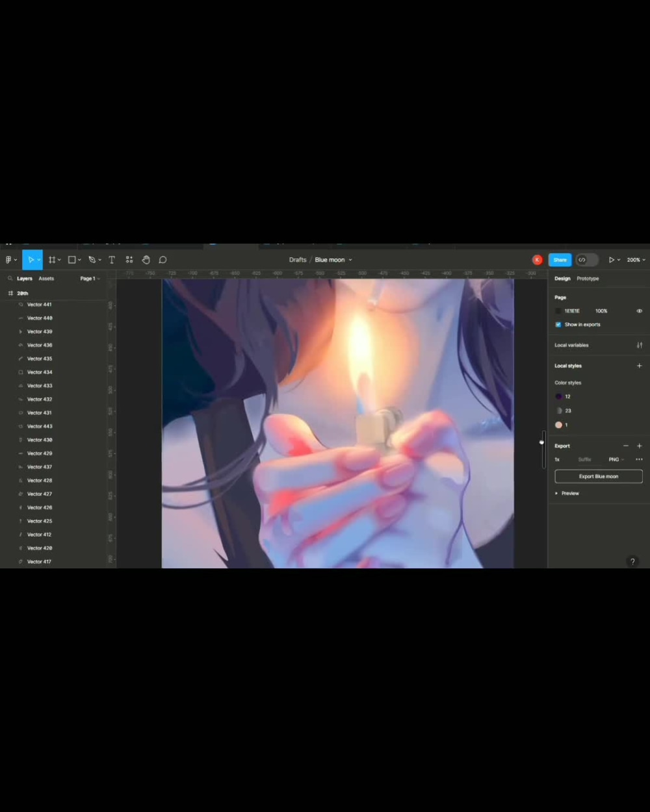The width and height of the screenshot is (650, 812).
Task: Click the Vector 434 layer icon
Action: click(21, 372)
